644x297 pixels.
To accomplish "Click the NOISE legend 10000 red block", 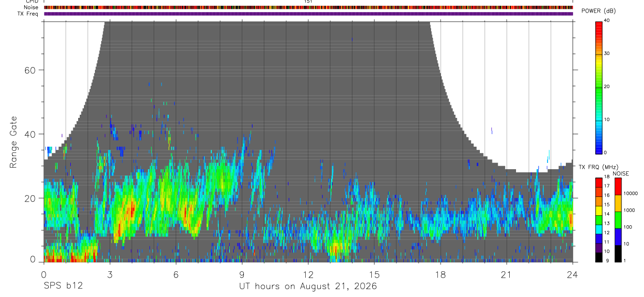I will click(x=618, y=186).
